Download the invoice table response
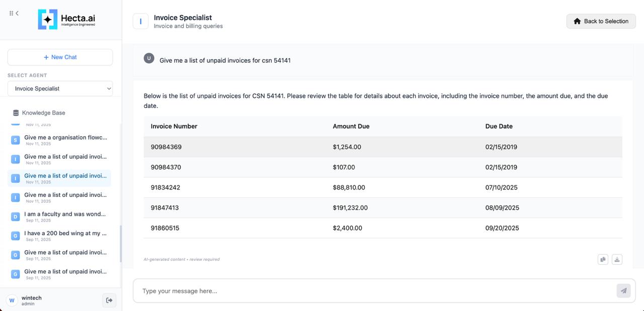Screen dimensions: 644x311 (x=617, y=259)
